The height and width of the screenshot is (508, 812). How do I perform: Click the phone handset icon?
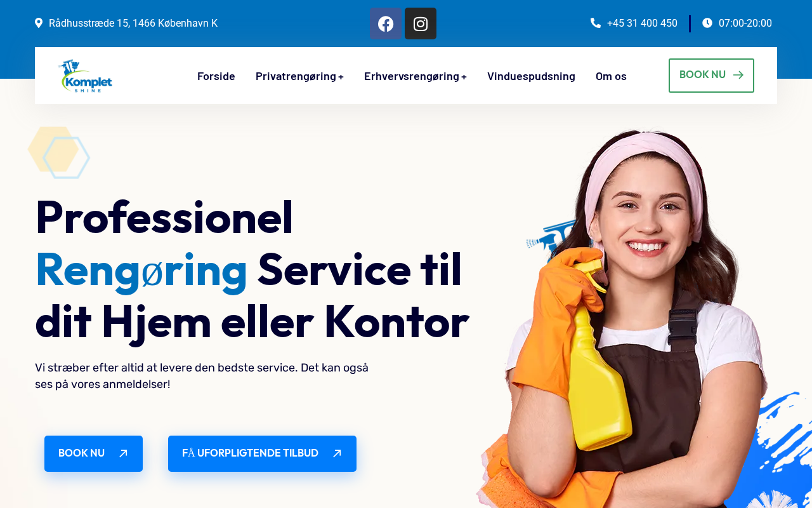596,23
